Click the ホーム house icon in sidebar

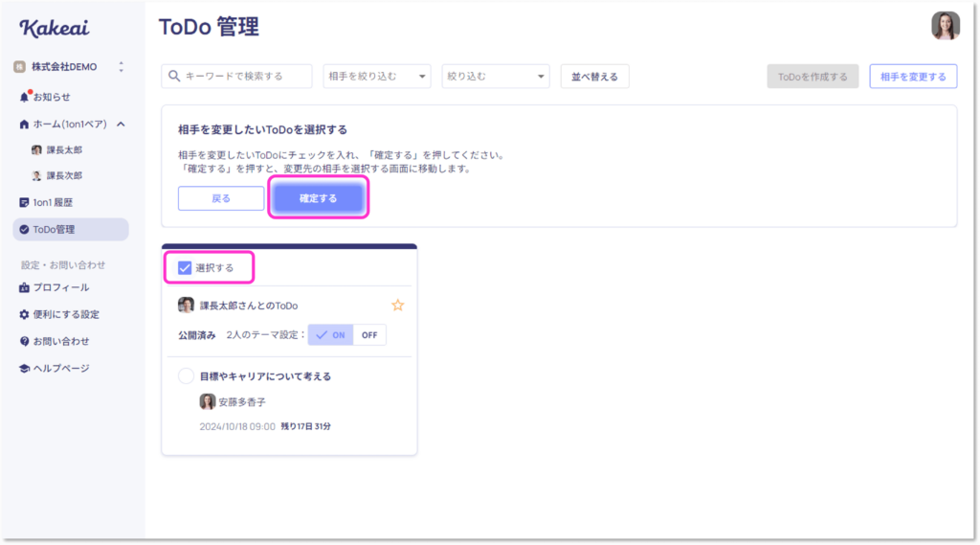pyautogui.click(x=24, y=124)
